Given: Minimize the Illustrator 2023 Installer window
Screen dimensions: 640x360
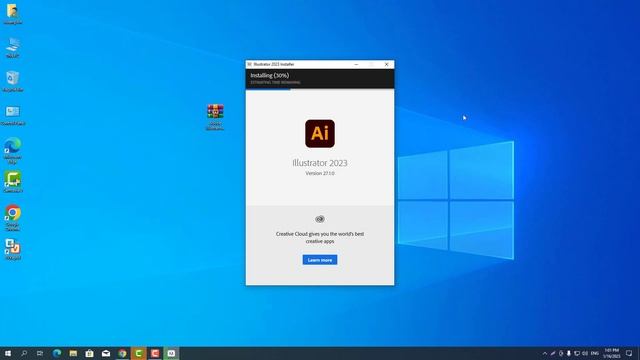Looking at the screenshot, I should (x=356, y=64).
